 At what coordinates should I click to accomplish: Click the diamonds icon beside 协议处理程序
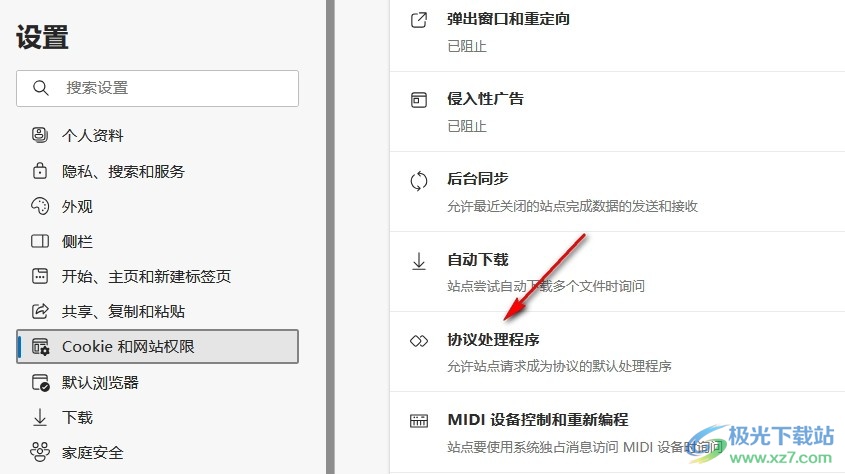[419, 341]
